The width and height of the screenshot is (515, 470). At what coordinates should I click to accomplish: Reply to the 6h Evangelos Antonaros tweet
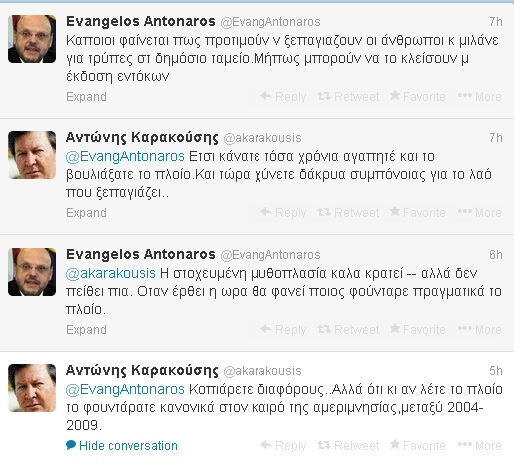coord(283,329)
